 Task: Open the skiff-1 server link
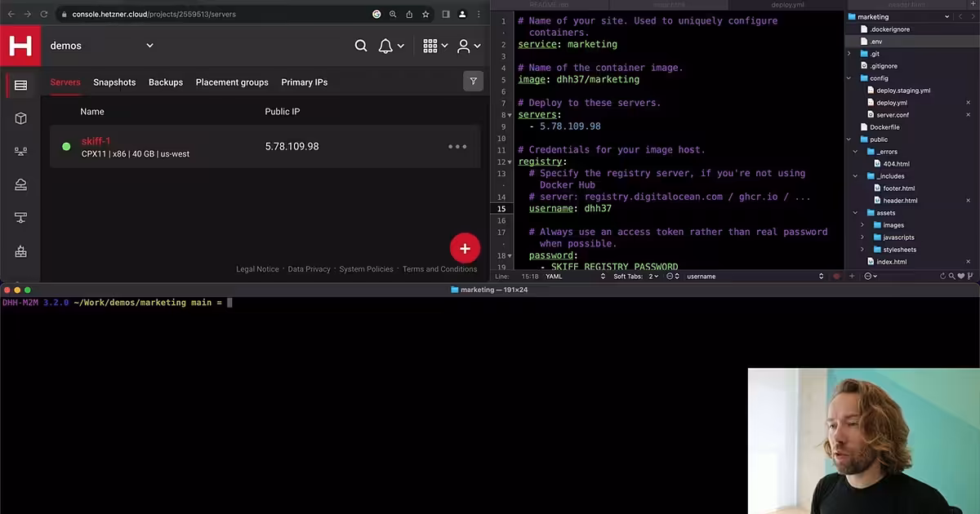(x=96, y=141)
